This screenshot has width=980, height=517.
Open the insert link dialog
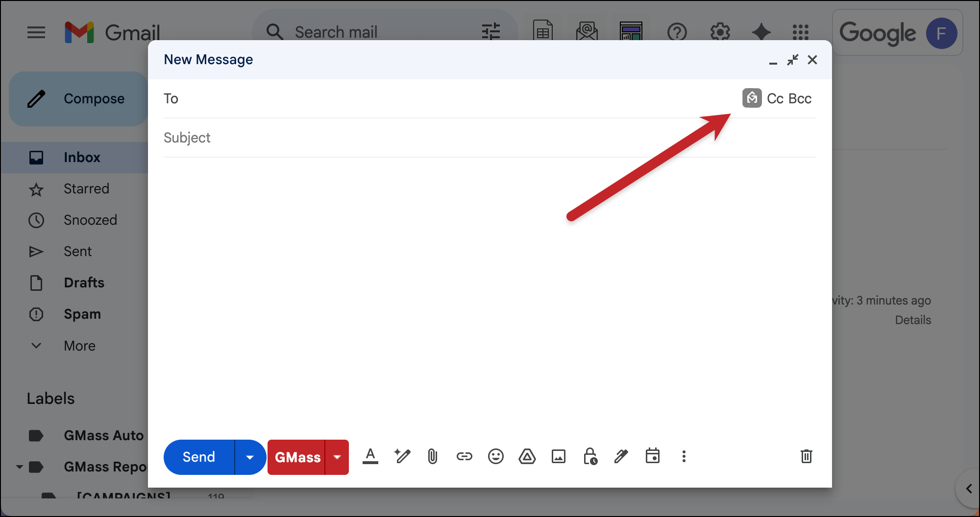(x=464, y=457)
